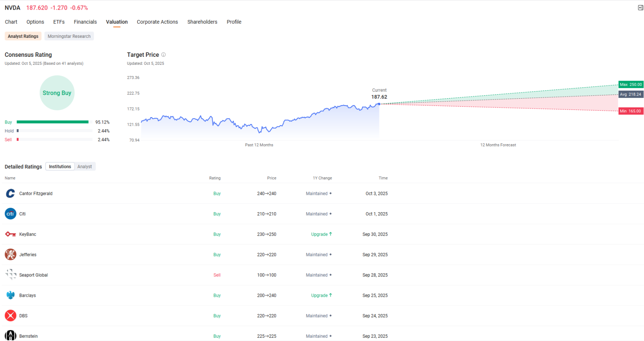Click the Max 250.00 target price label
The height and width of the screenshot is (341, 644).
(631, 85)
